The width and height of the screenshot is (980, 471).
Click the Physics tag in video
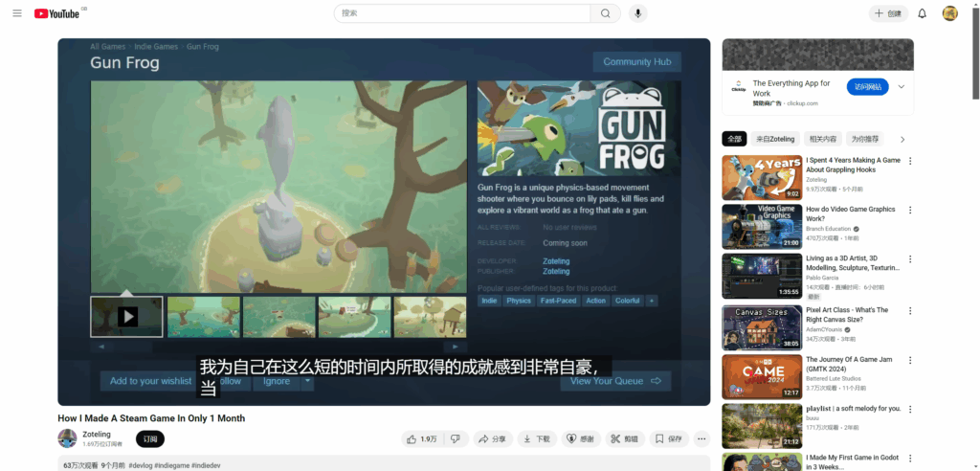(519, 301)
